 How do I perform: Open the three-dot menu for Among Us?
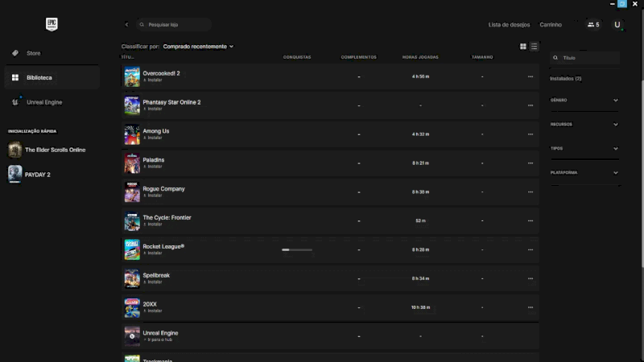point(530,134)
